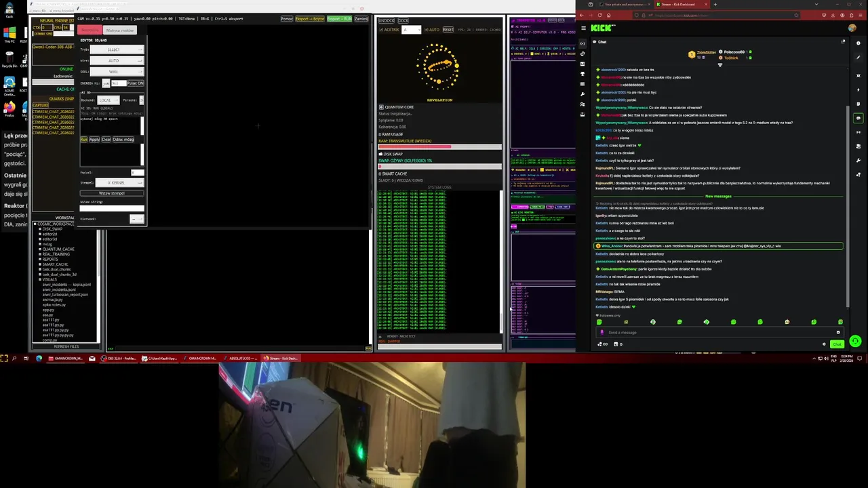868x488 pixels.
Task: Expand chat leaderboard chevron
Action: point(720,65)
